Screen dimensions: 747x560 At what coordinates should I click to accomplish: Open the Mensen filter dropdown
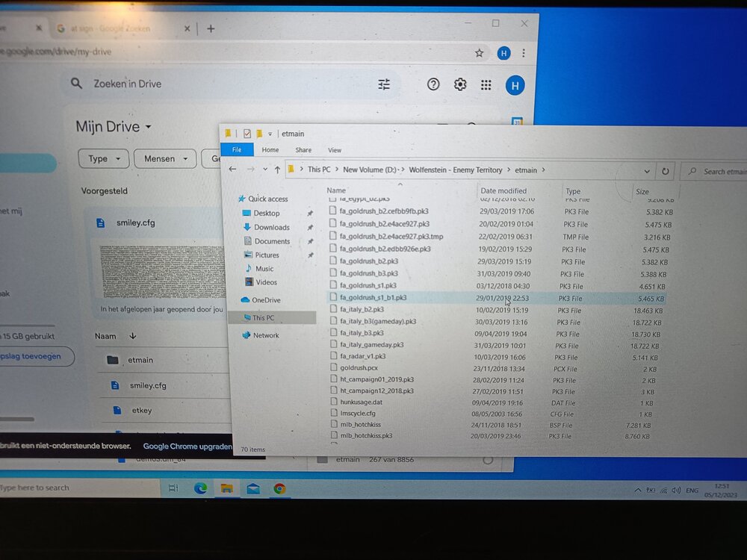165,158
